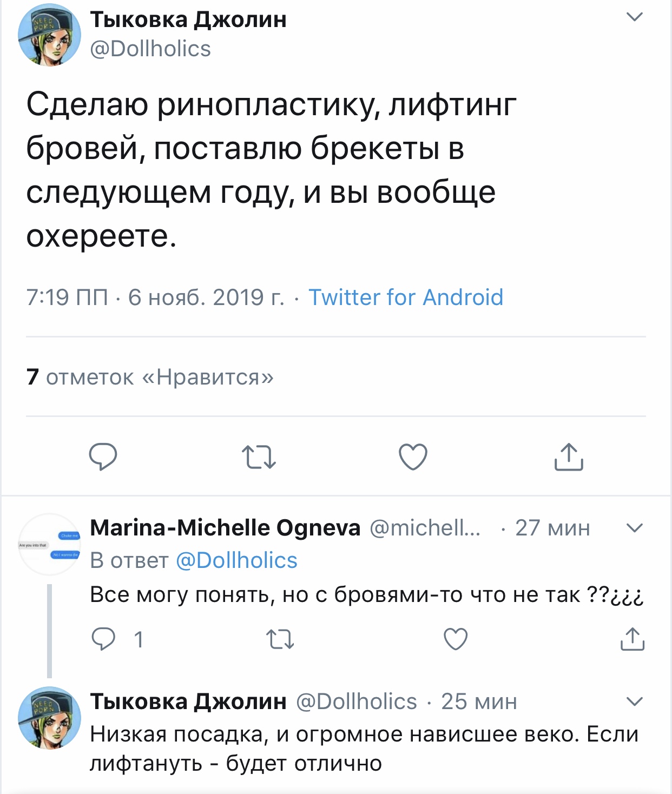Reply to the main tweet via comment icon
Screen dimensions: 672x794
coord(103,457)
